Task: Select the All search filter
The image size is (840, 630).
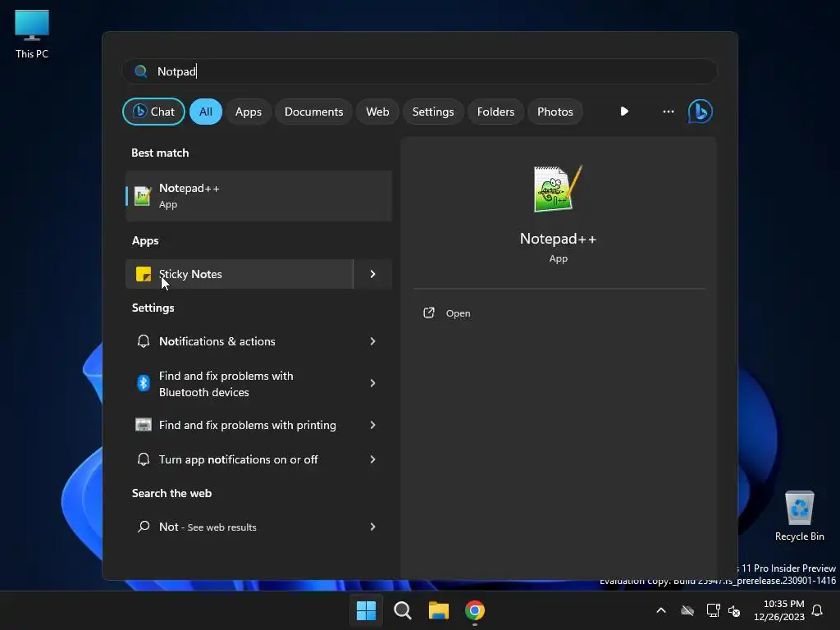Action: (x=206, y=112)
